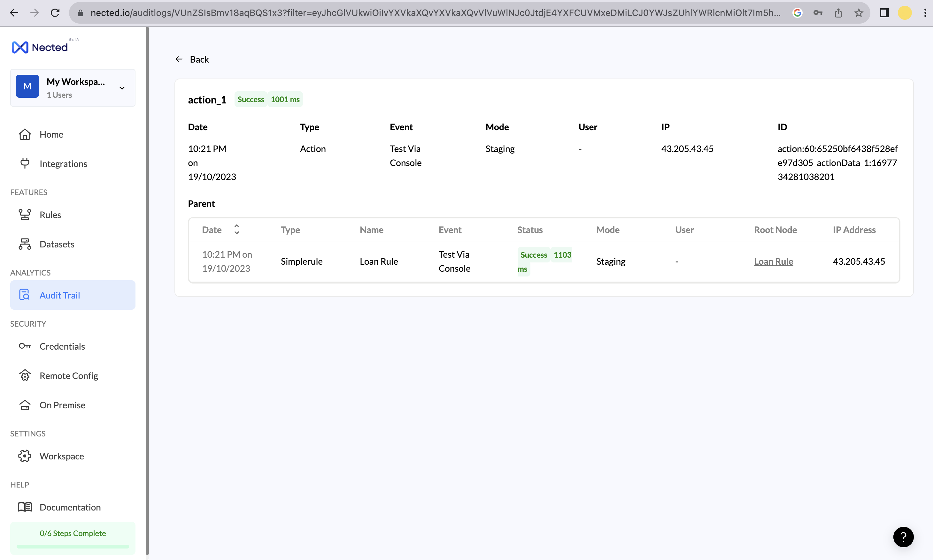The width and height of the screenshot is (933, 560).
Task: Click the Credentials key icon
Action: tap(25, 346)
